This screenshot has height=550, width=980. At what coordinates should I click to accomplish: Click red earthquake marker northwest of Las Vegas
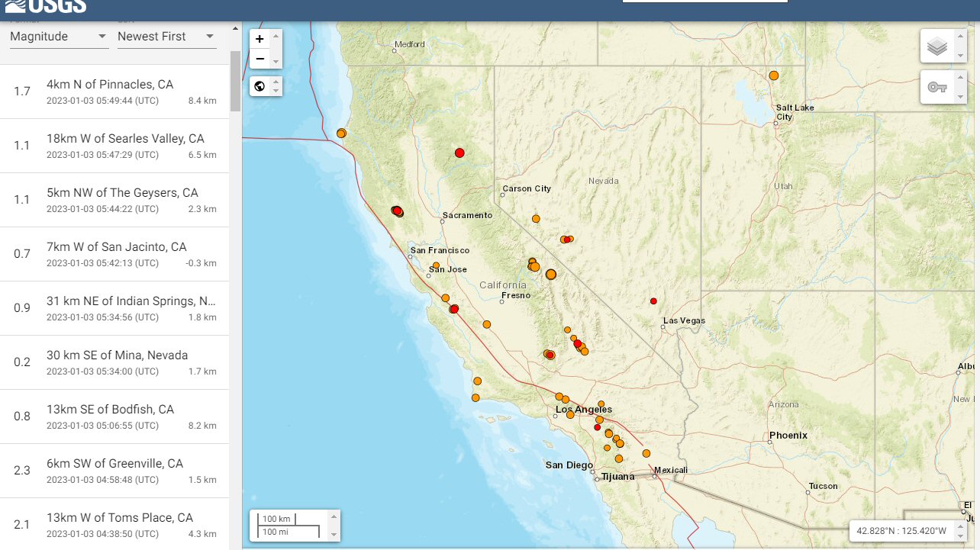coord(653,301)
